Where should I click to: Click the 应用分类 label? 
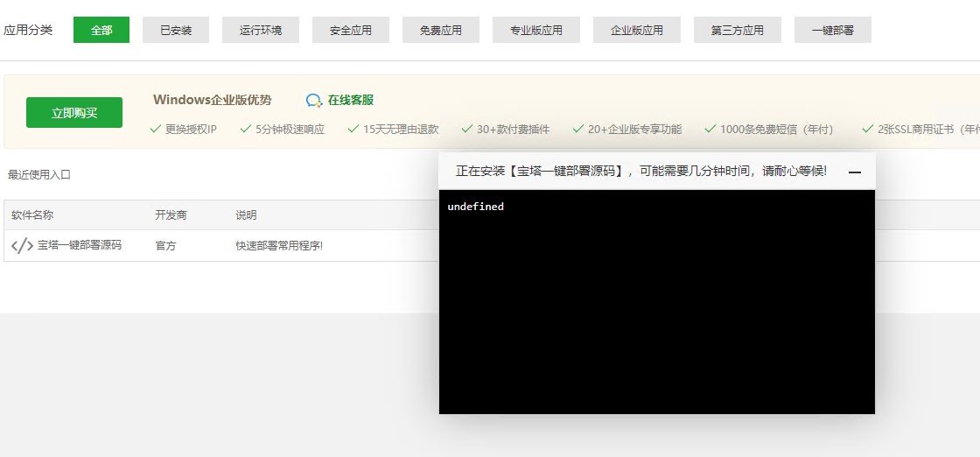28,30
